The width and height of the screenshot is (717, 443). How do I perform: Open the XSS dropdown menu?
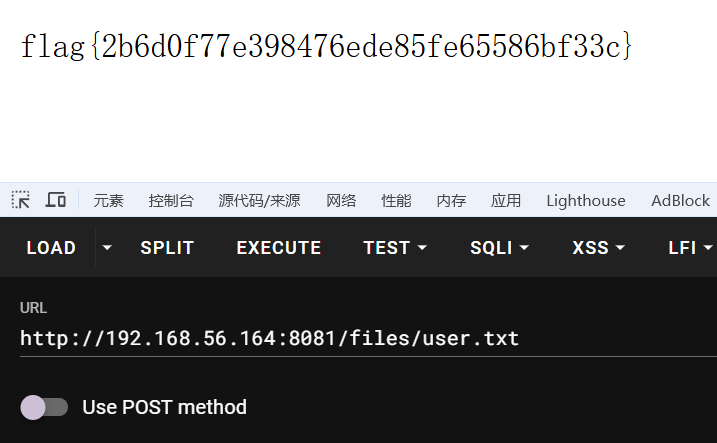[600, 248]
